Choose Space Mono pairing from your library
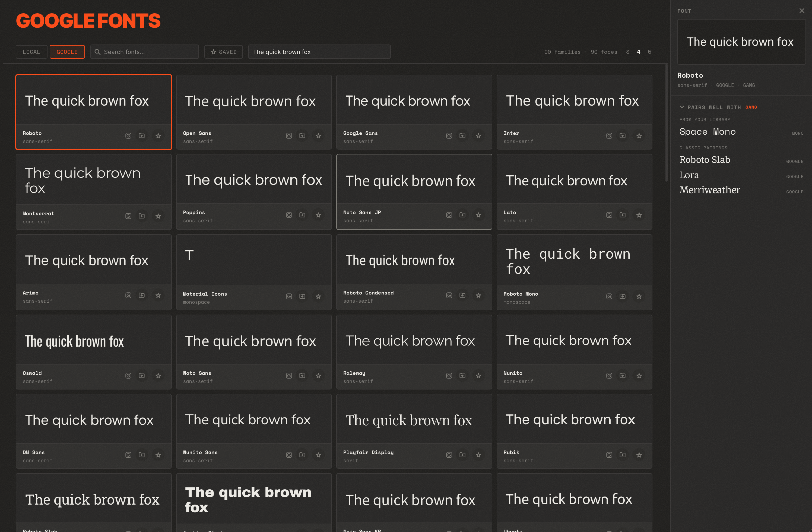 click(741, 132)
